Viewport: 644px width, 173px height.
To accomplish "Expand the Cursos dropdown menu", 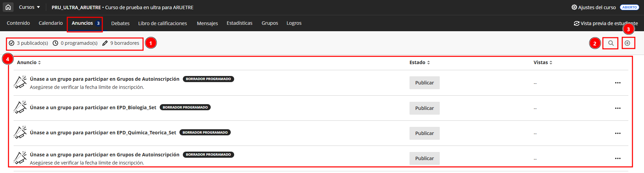I will point(29,7).
